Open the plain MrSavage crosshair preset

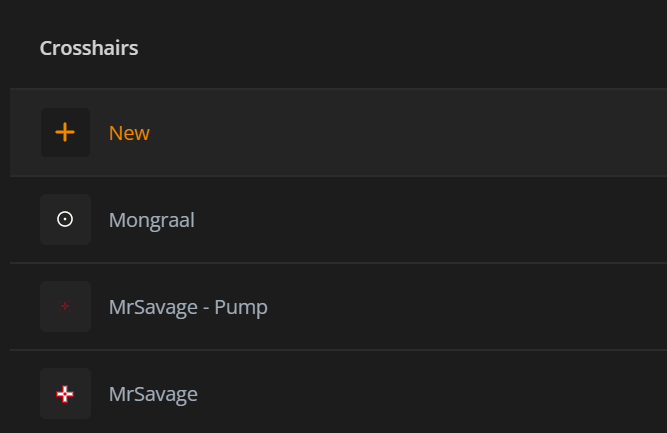coord(153,394)
